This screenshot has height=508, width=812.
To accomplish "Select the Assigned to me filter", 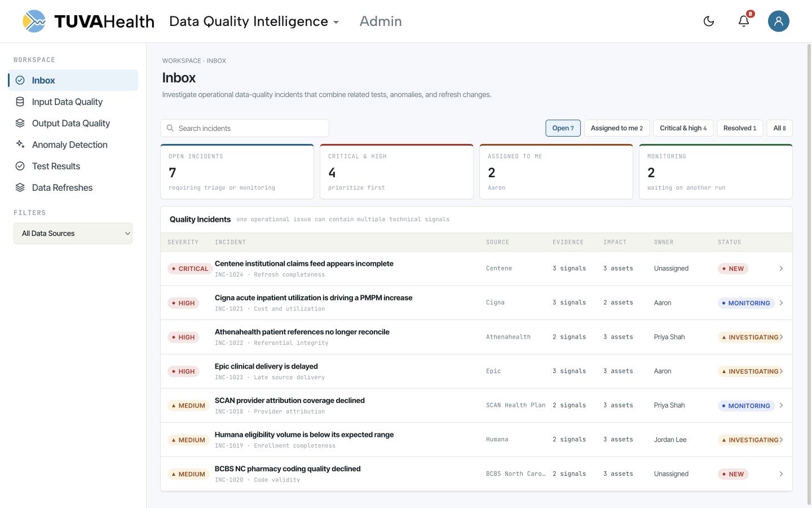I will [x=617, y=128].
